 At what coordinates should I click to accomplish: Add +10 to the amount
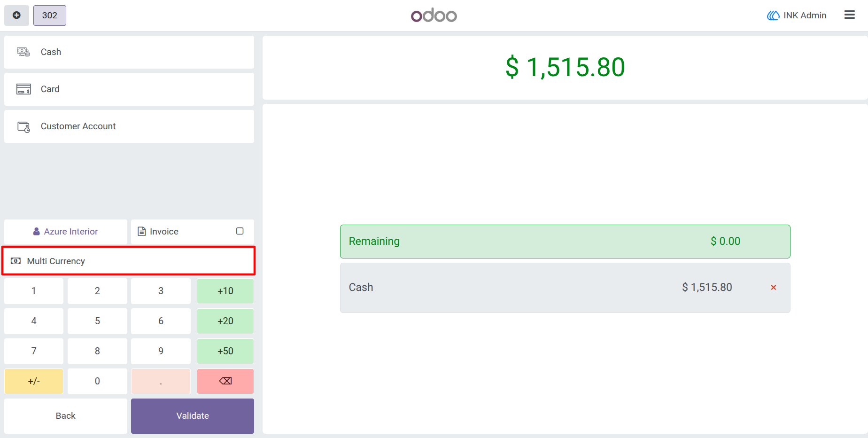(225, 291)
